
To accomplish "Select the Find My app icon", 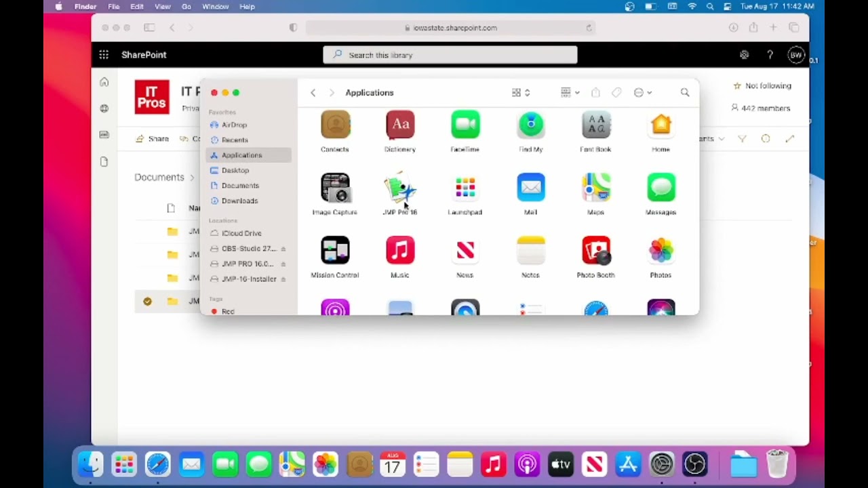I will pos(531,126).
